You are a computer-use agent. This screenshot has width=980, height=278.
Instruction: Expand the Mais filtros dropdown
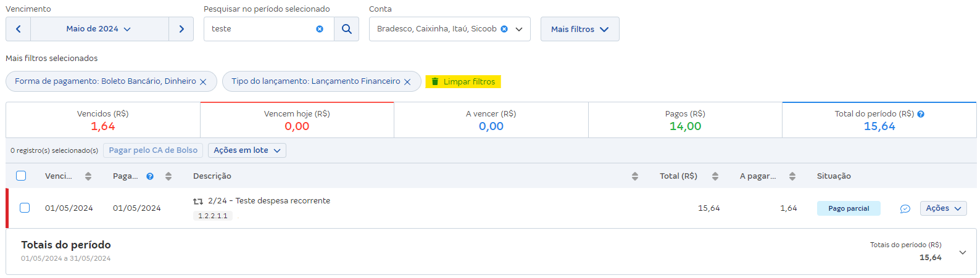(580, 29)
